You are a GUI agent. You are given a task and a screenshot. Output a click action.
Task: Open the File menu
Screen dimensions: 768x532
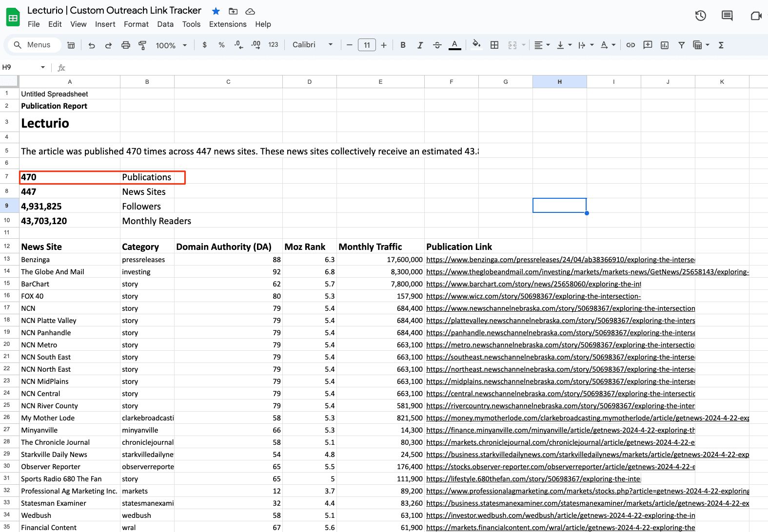[x=34, y=24]
